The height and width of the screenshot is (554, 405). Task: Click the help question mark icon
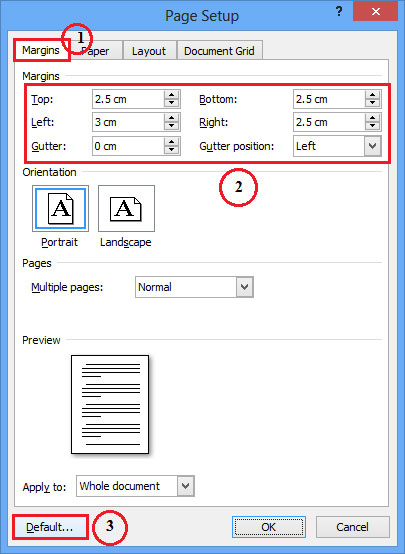click(339, 12)
